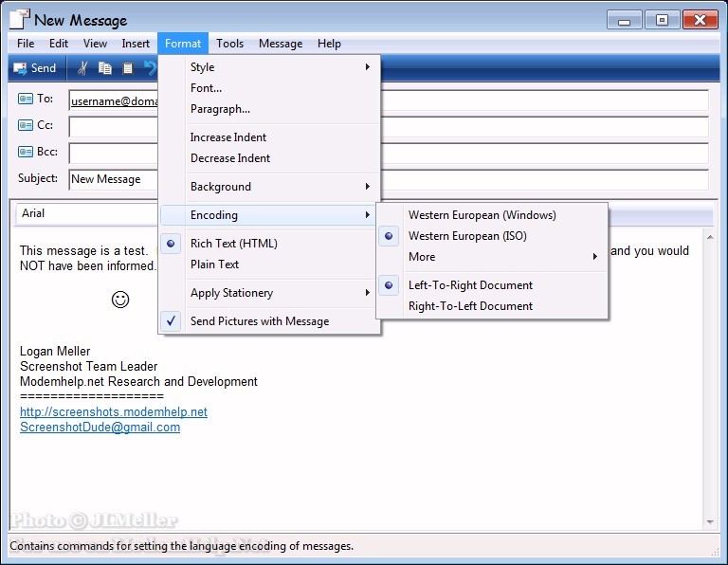Click the Copy icon in toolbar
Viewport: 728px width, 565px height.
coord(105,68)
